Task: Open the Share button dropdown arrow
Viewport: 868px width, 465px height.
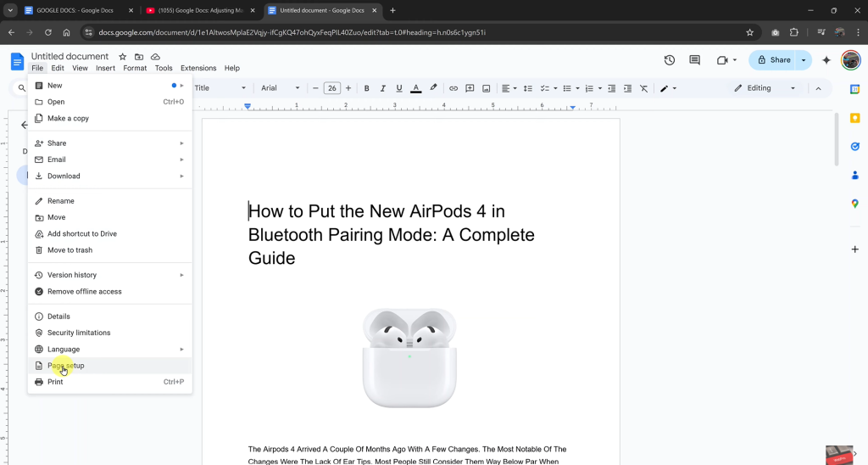Action: [804, 60]
